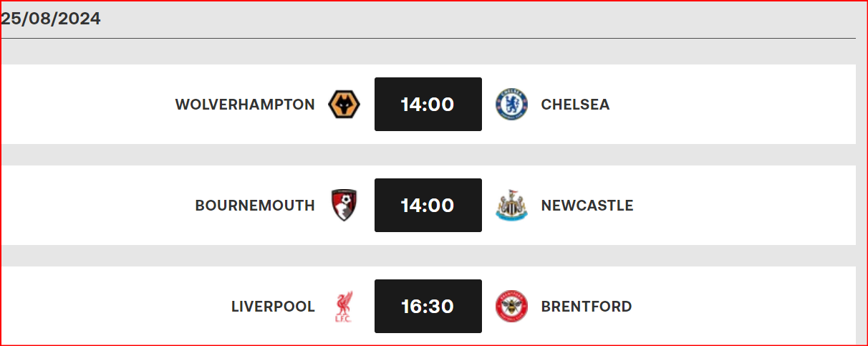Click the Wolverhampton wolf crest icon
The image size is (868, 346).
coord(344,105)
